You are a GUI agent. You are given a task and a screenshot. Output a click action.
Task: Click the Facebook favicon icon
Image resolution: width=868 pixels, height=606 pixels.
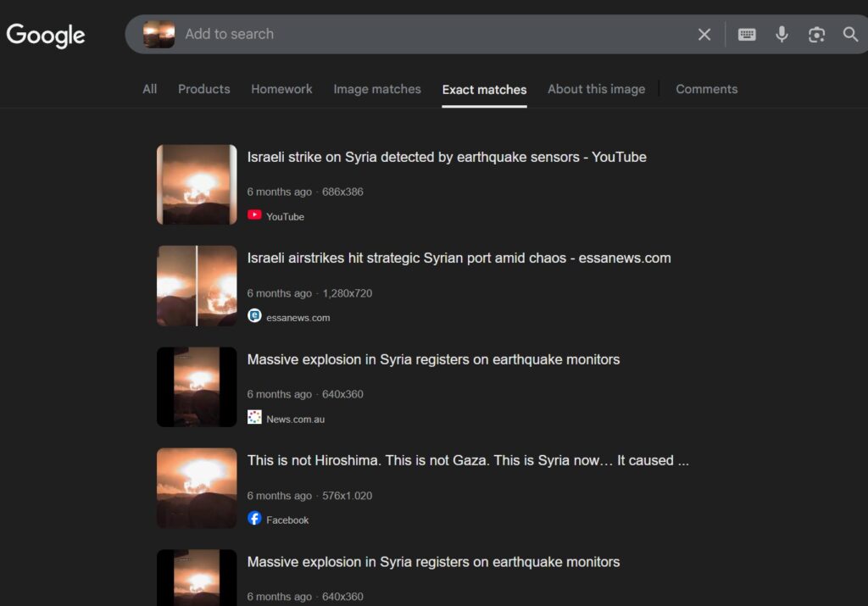pos(254,519)
